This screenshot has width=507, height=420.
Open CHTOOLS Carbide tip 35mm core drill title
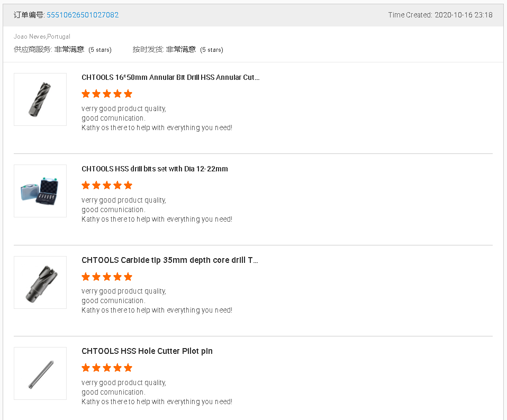coord(170,260)
